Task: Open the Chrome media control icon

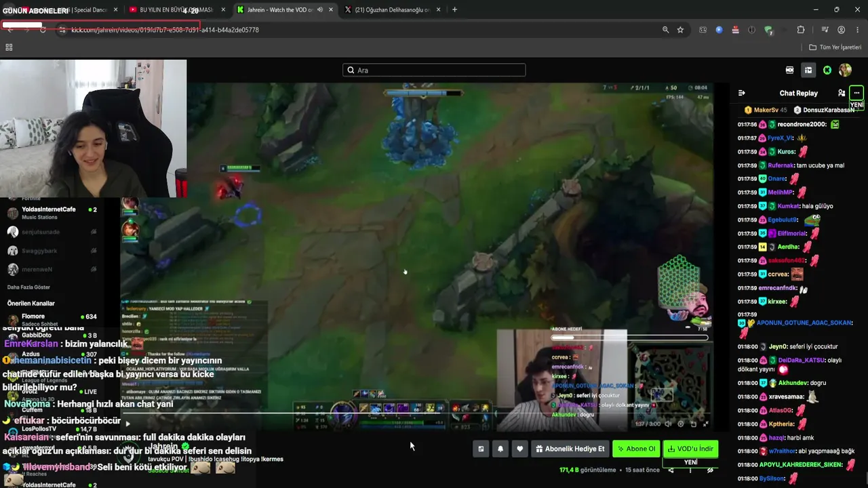Action: 825,30
